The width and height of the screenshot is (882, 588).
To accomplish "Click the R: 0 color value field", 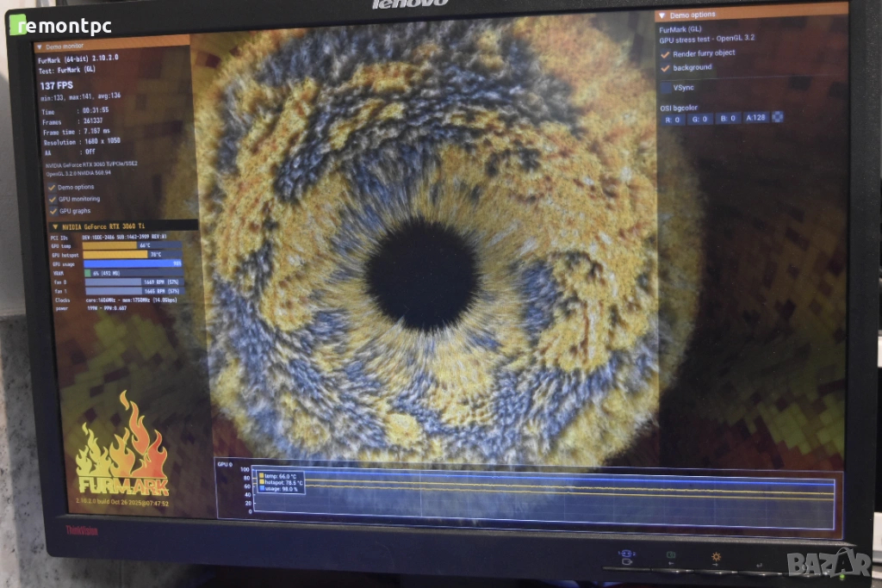I will click(673, 119).
